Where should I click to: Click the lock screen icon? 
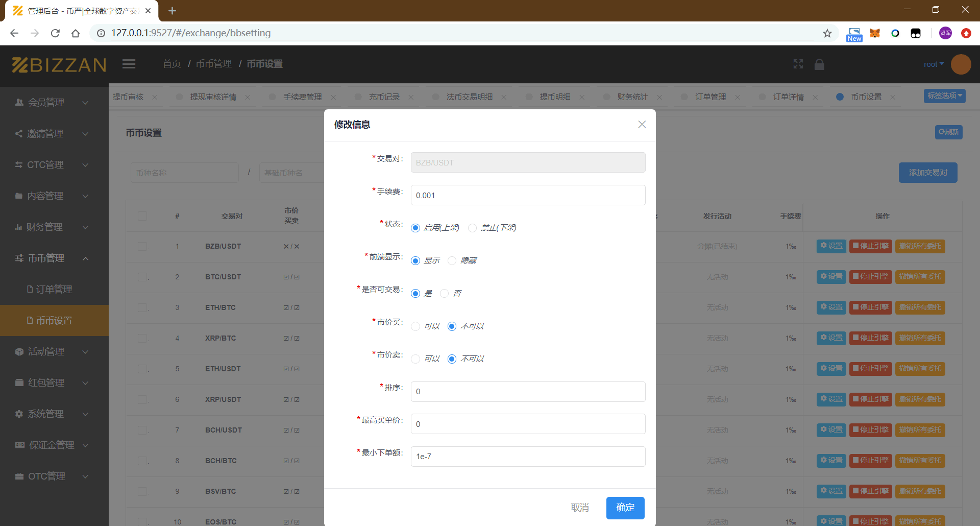tap(819, 64)
